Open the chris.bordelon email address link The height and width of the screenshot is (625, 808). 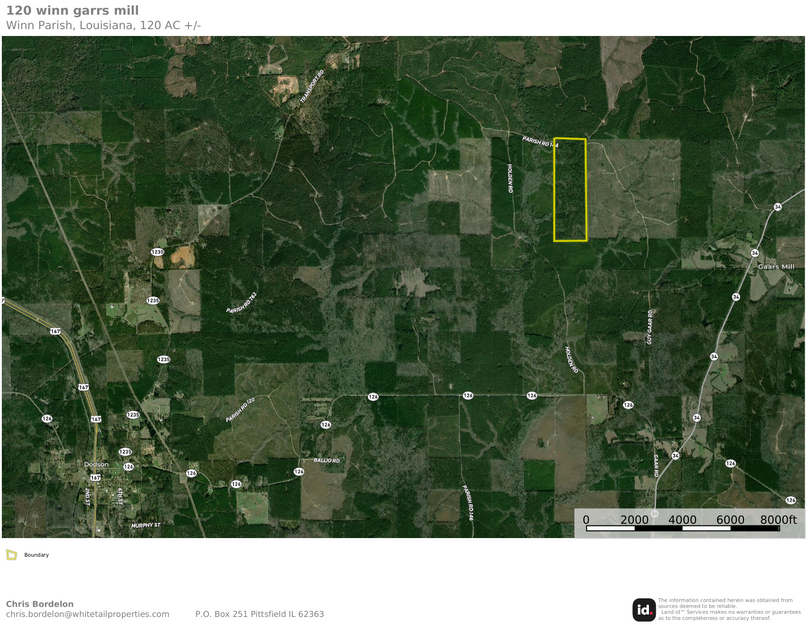pos(87,614)
